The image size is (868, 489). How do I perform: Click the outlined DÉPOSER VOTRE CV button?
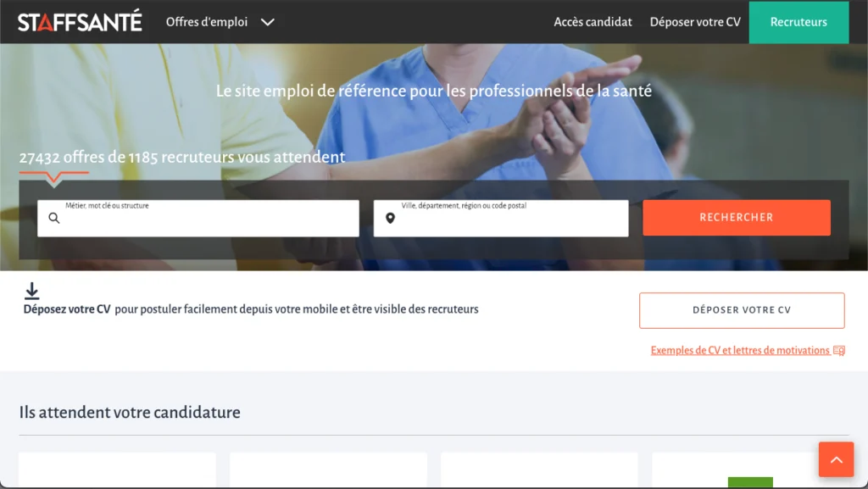pyautogui.click(x=742, y=310)
